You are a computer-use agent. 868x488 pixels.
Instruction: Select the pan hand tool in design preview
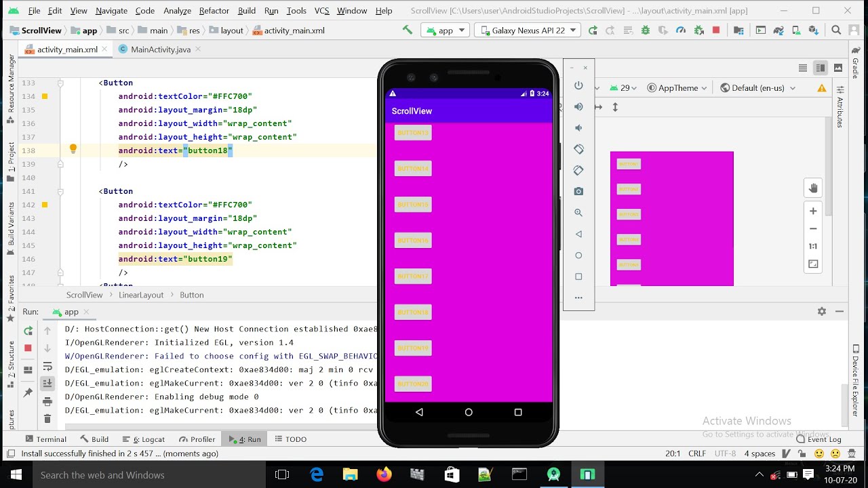click(x=813, y=188)
